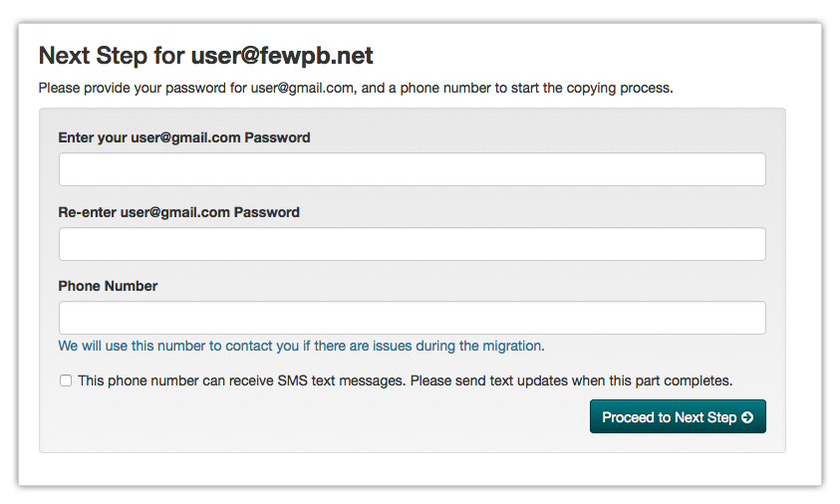Click the Proceed to Next Step button

tap(678, 416)
